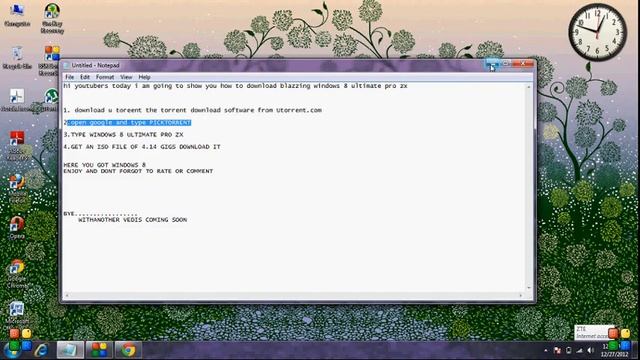Select the white shortcut icon below Recycle Bin
The width and height of the screenshot is (640, 360).
(17, 100)
